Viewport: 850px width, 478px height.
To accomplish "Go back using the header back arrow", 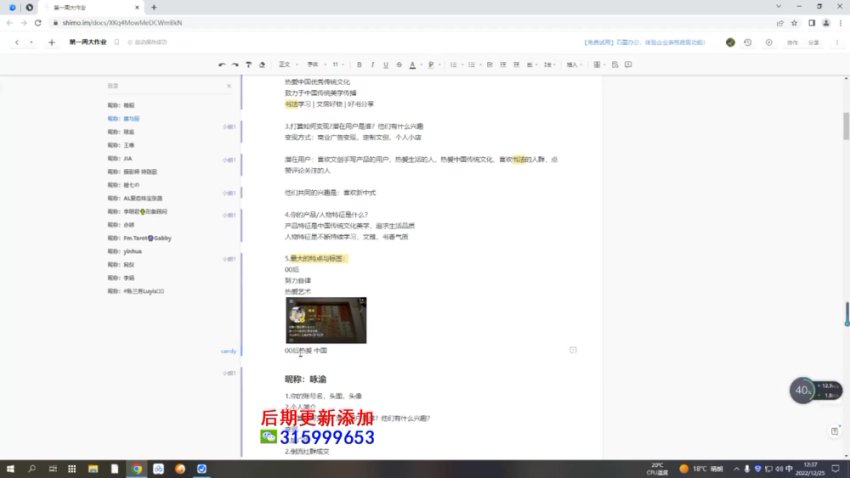I will (x=16, y=42).
